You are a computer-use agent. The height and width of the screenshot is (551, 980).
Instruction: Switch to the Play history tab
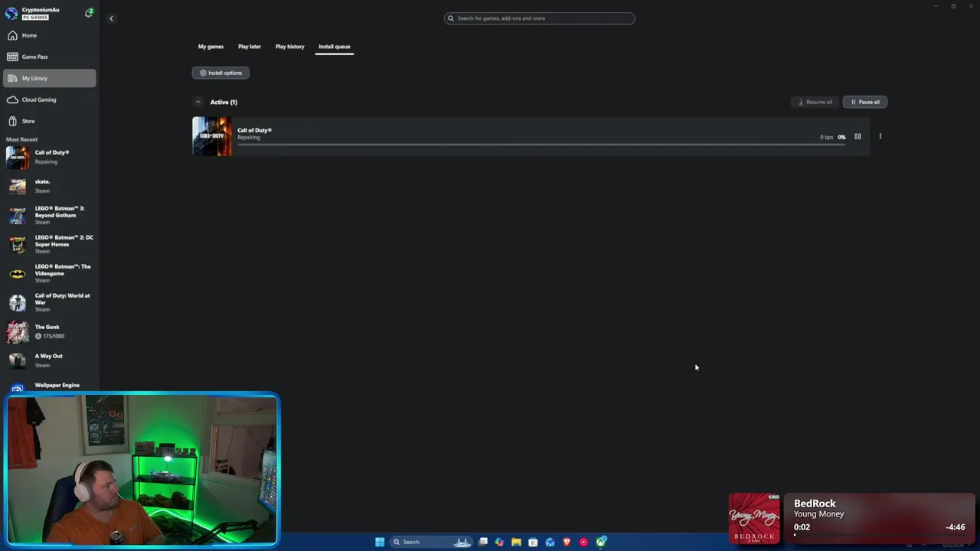[x=289, y=47]
